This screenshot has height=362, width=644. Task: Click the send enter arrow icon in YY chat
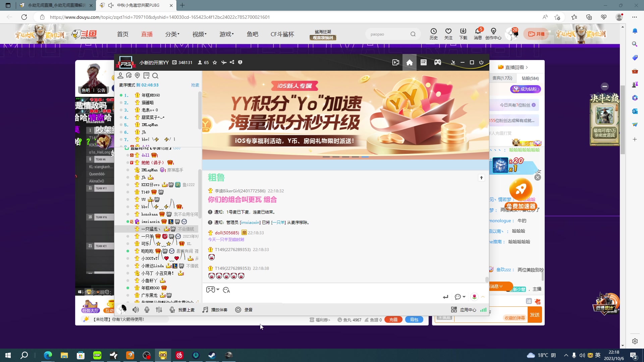click(445, 297)
